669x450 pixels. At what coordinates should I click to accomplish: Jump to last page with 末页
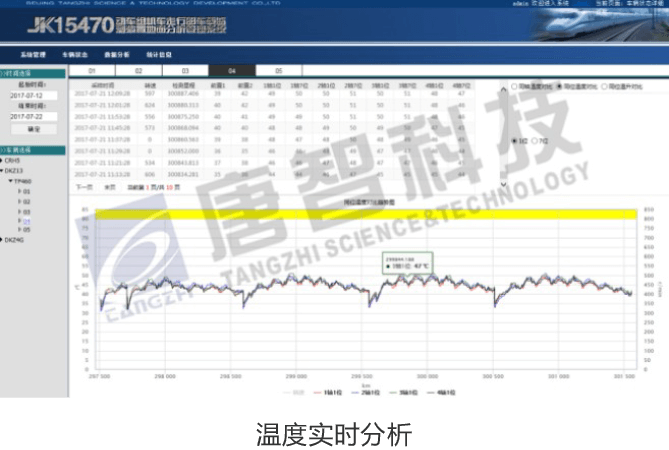pyautogui.click(x=110, y=187)
